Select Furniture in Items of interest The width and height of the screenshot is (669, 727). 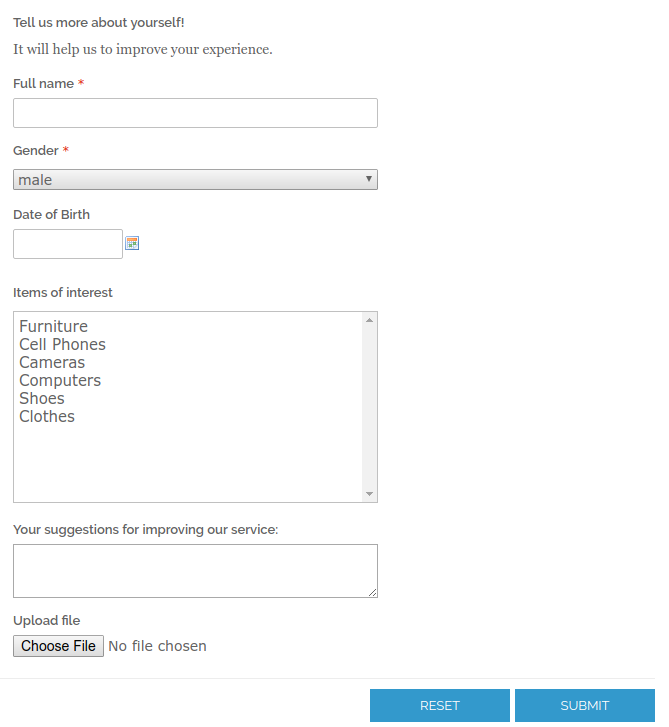coord(54,327)
